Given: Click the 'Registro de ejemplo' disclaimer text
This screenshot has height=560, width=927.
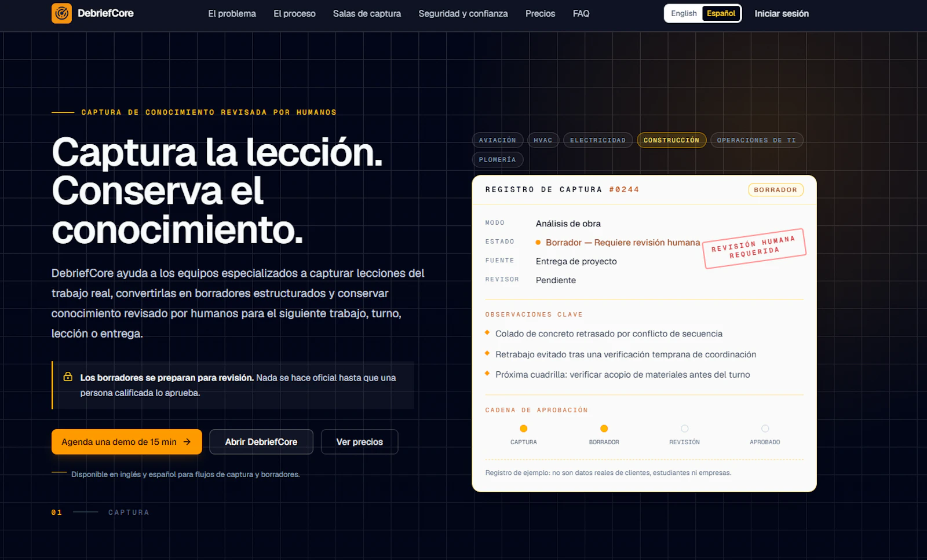Looking at the screenshot, I should point(608,473).
